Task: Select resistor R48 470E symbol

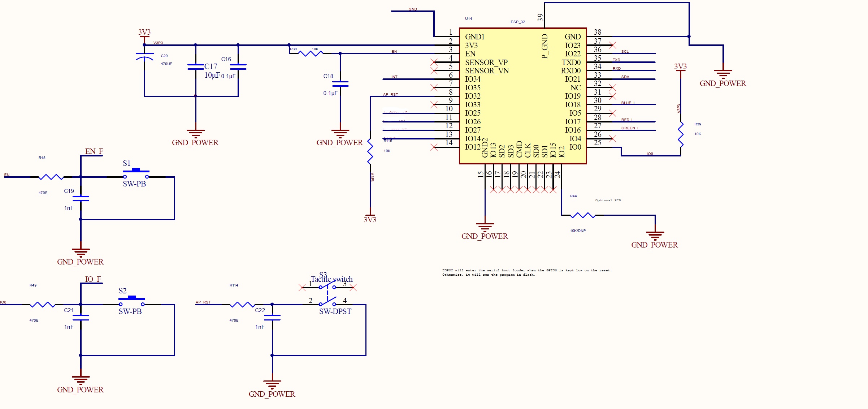Action: pos(51,177)
